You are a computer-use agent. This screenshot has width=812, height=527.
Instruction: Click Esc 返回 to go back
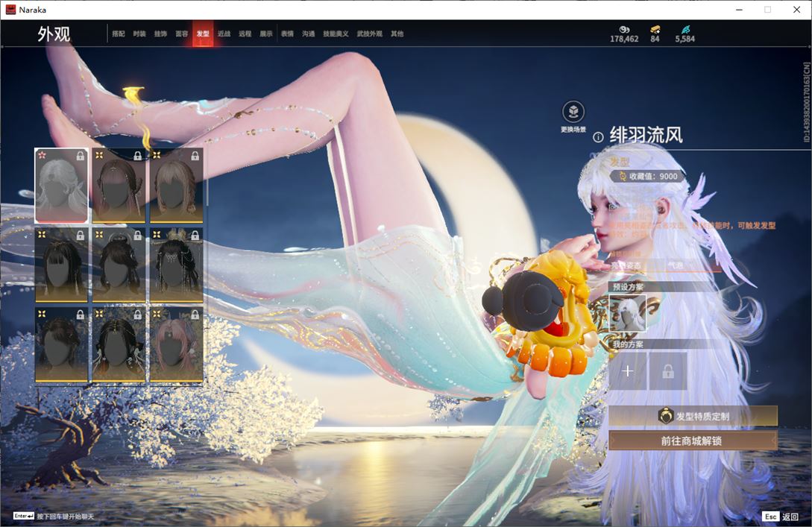(x=781, y=517)
